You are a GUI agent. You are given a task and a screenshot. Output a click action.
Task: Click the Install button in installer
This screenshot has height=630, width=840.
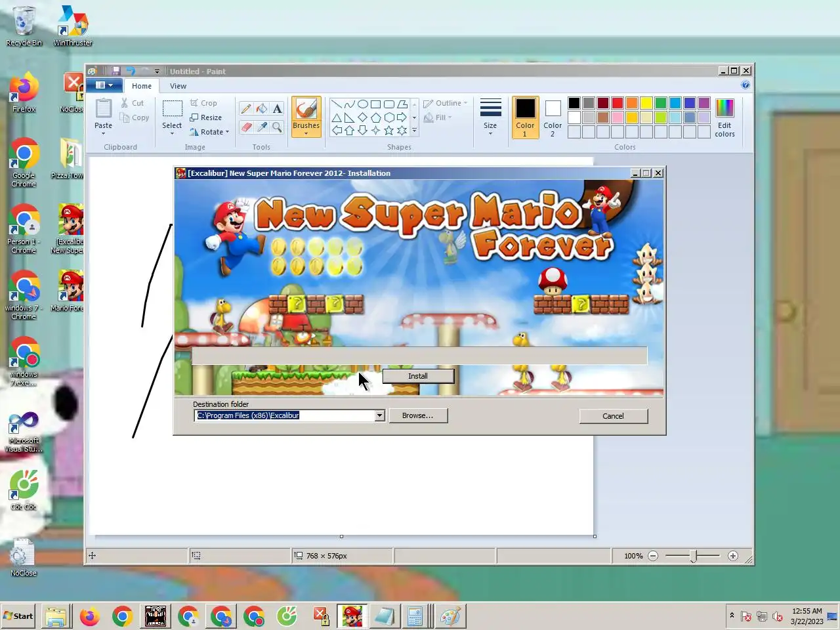[x=418, y=376]
